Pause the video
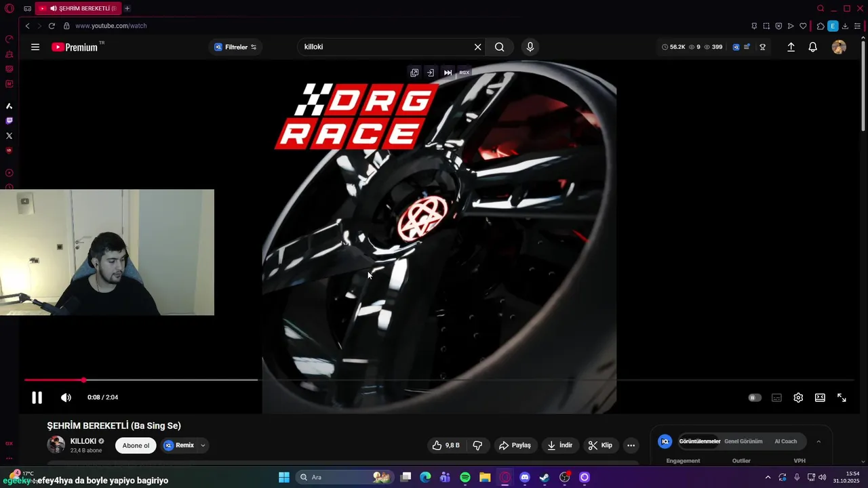Screen dimensions: 868x488 (x=37, y=397)
